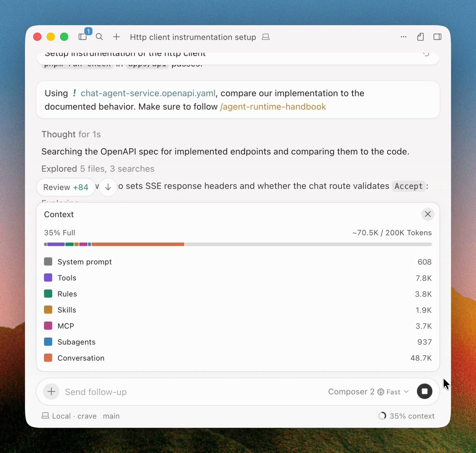Click the main branch label
The image size is (476, 453).
[111, 416]
